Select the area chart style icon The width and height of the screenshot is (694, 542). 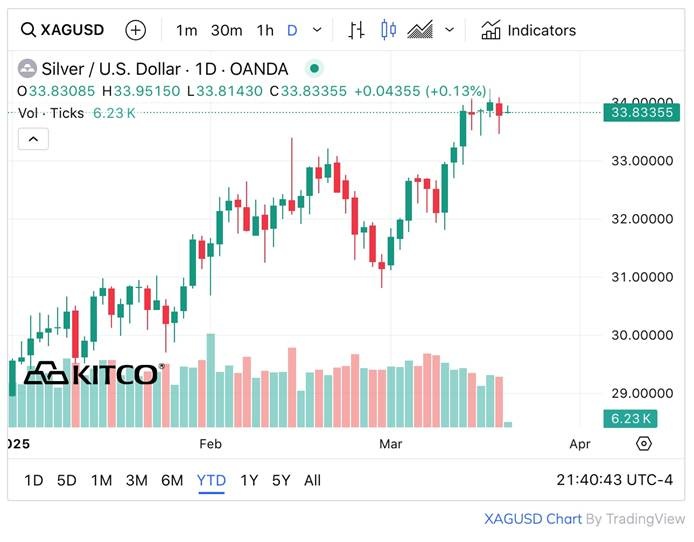click(x=421, y=30)
